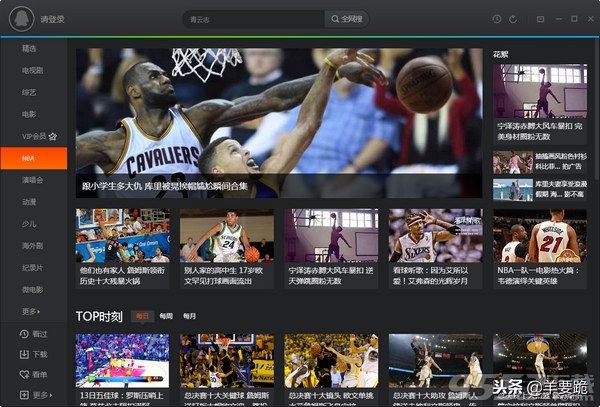Switch to mini window mode icon
The width and height of the screenshot is (600, 407).
coord(540,19)
